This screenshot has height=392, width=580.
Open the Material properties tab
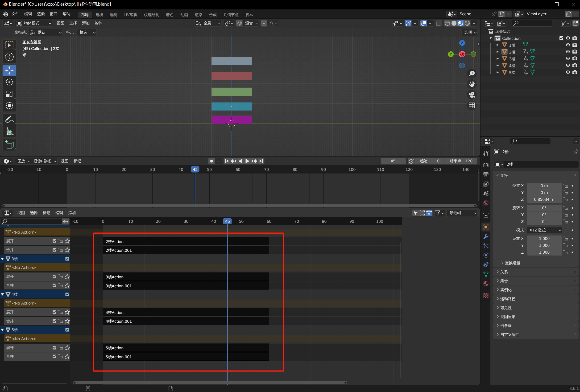pyautogui.click(x=486, y=284)
